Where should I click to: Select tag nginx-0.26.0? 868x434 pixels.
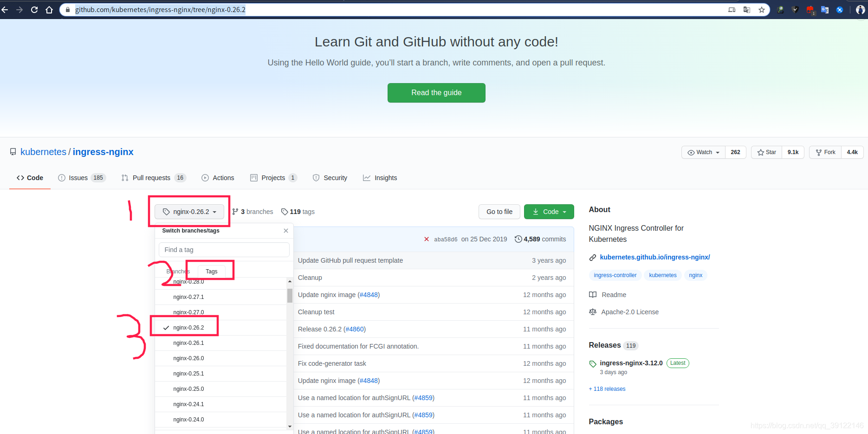[x=220, y=358]
